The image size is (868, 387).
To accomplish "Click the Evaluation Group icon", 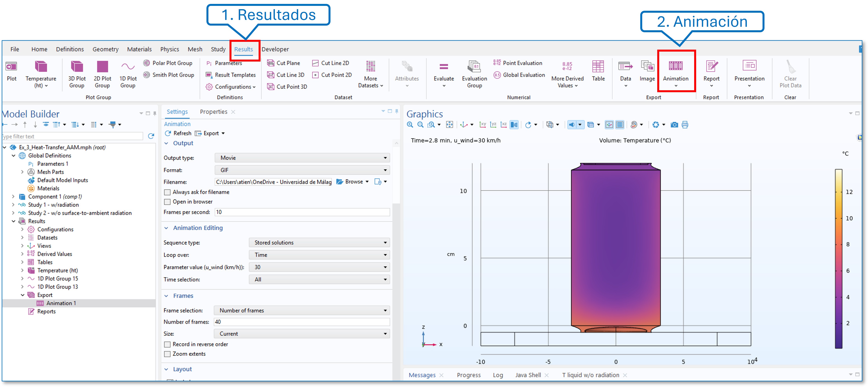I will 474,66.
